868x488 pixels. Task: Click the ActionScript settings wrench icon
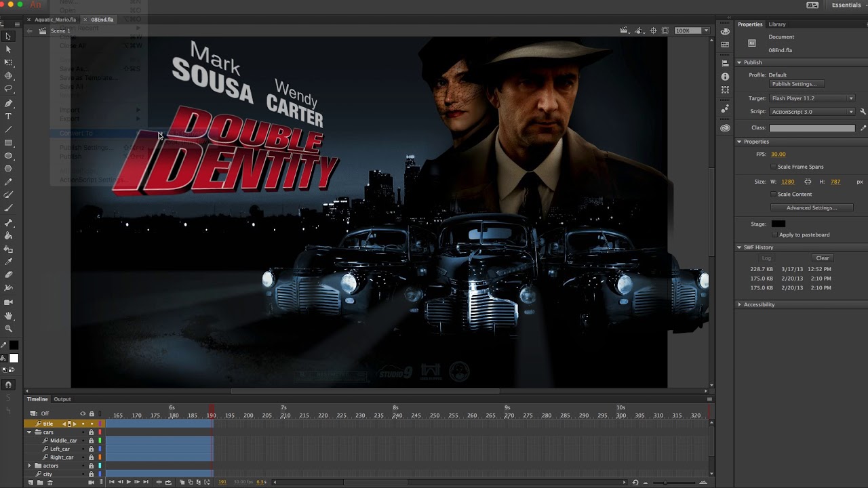point(863,111)
